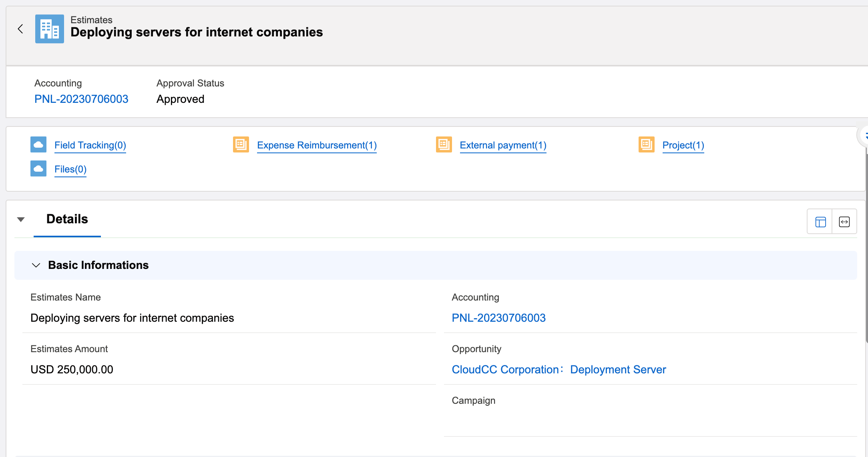Collapse the Details section triangle
This screenshot has height=457, width=868.
pos(21,219)
